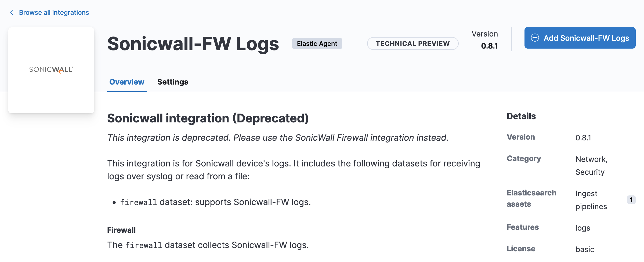Click the SonicWall logo image

[51, 70]
